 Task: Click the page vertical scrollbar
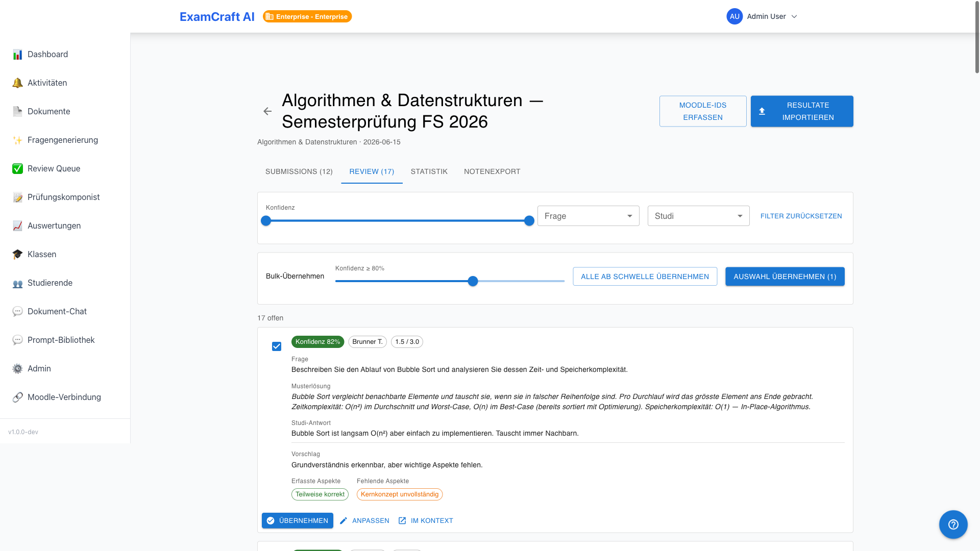point(977,38)
